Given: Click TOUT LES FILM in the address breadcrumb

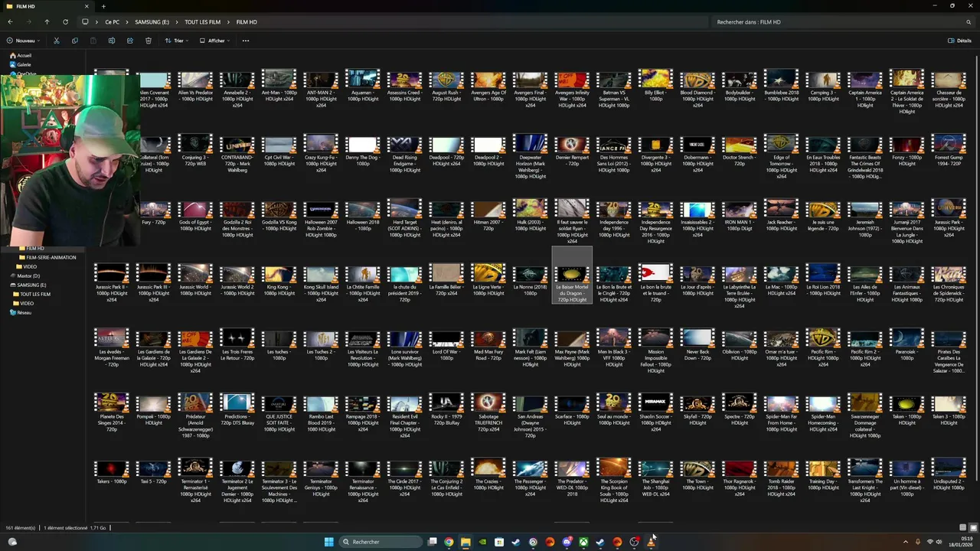Looking at the screenshot, I should (x=202, y=22).
